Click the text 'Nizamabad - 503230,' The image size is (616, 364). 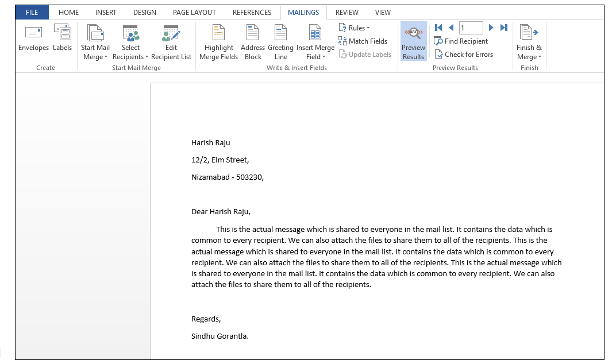point(228,177)
